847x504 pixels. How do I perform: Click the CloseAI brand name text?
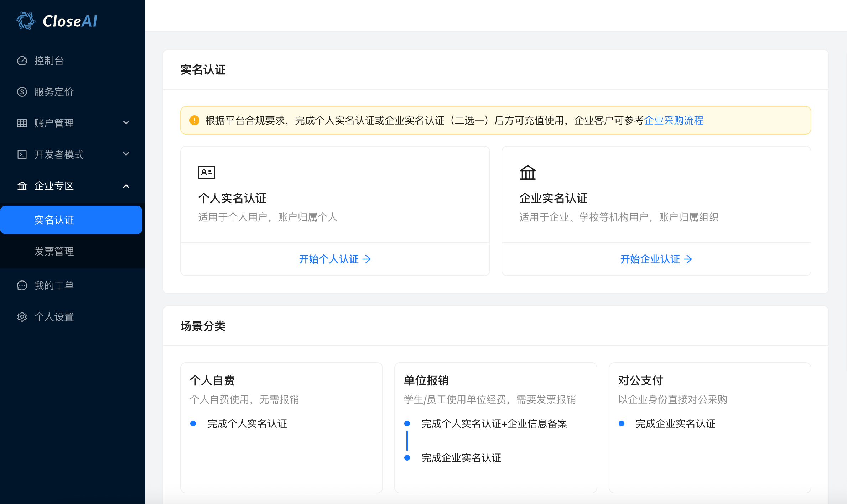click(70, 21)
